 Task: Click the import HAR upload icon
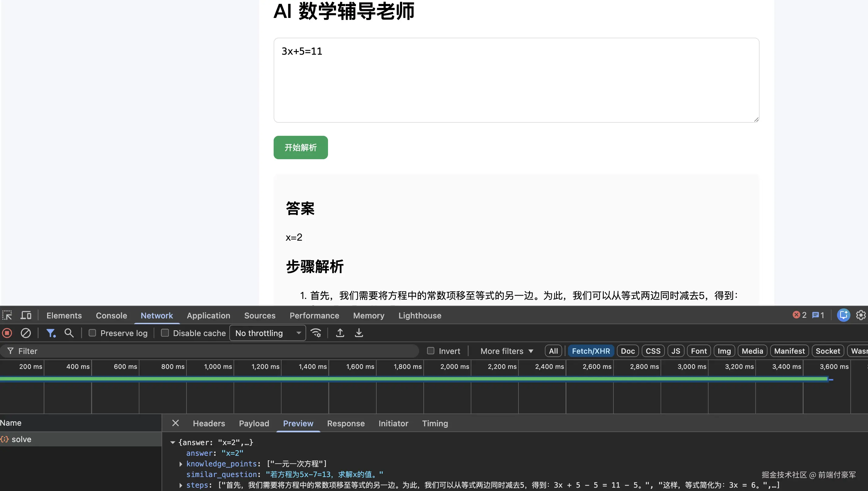coord(340,333)
